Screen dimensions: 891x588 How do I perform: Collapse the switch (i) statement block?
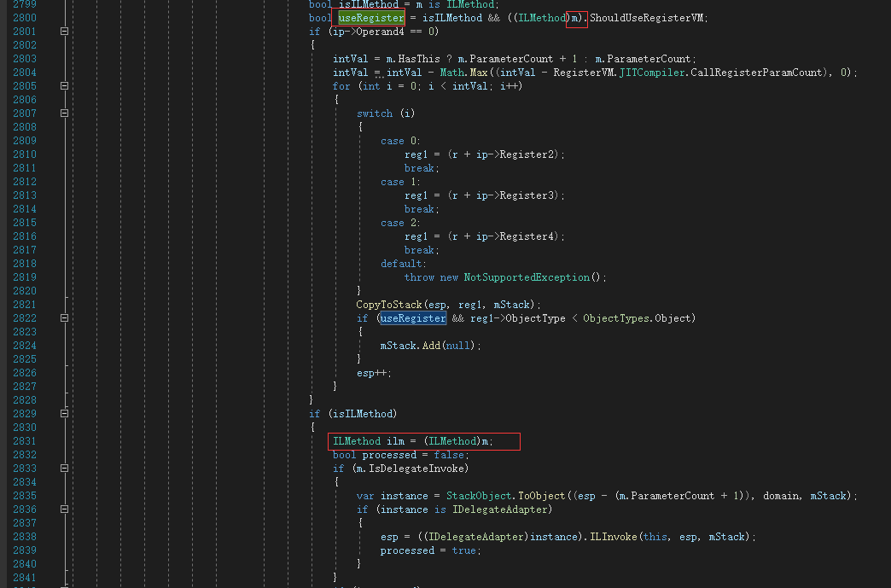click(x=65, y=113)
